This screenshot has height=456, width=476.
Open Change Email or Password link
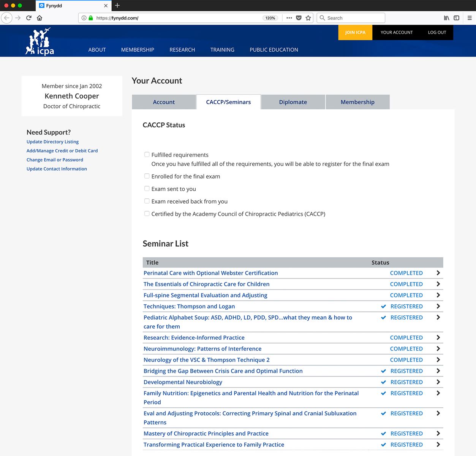pyautogui.click(x=55, y=160)
